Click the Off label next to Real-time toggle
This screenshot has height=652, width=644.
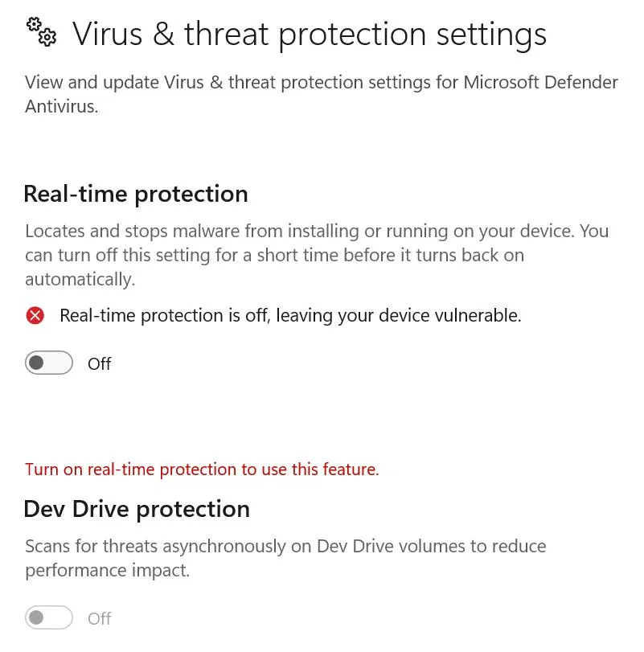coord(99,364)
